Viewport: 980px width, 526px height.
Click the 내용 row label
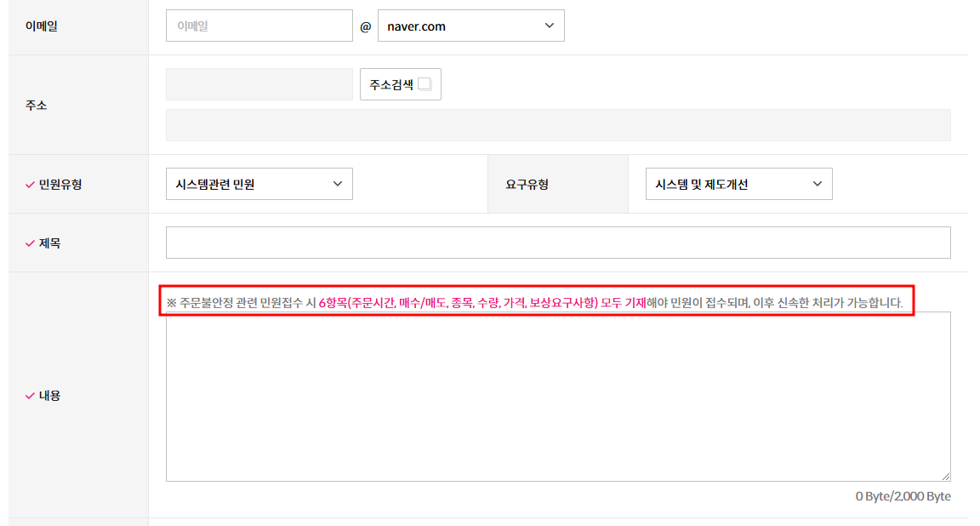49,396
